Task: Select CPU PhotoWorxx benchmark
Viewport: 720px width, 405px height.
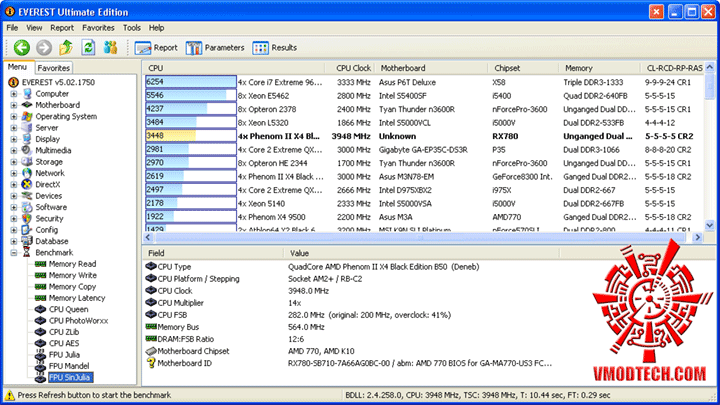Action: coord(79,321)
